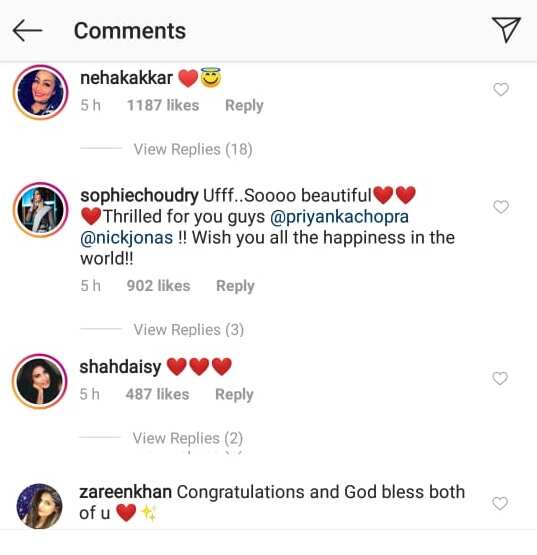Expand View Replies (2) under shahdaisy

(188, 438)
